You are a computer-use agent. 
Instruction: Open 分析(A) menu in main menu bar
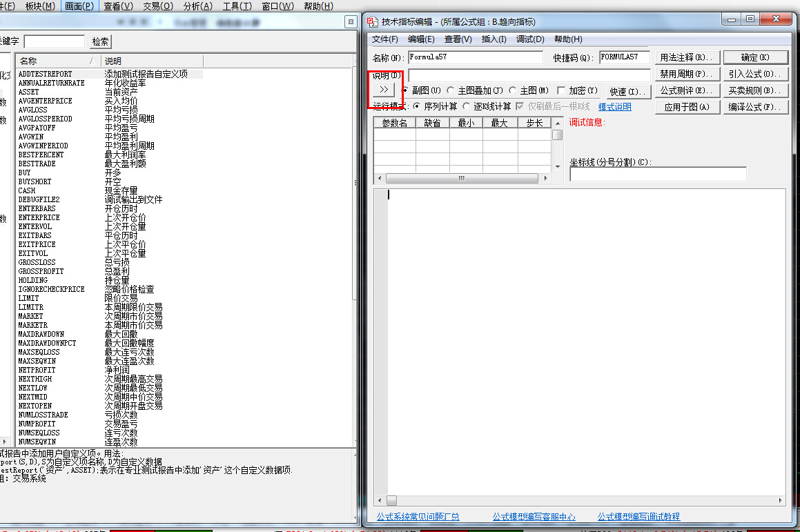[198, 6]
